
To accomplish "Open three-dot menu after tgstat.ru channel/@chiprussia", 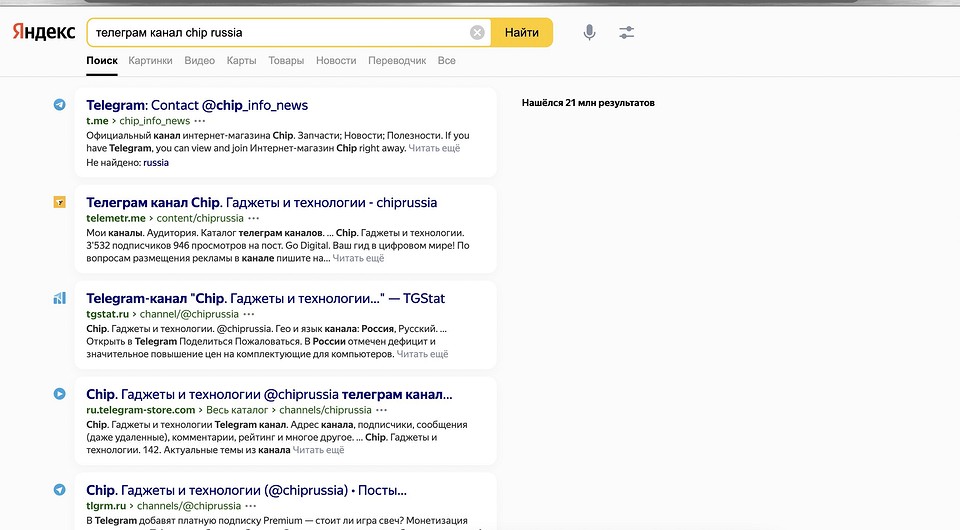I will click(x=249, y=315).
